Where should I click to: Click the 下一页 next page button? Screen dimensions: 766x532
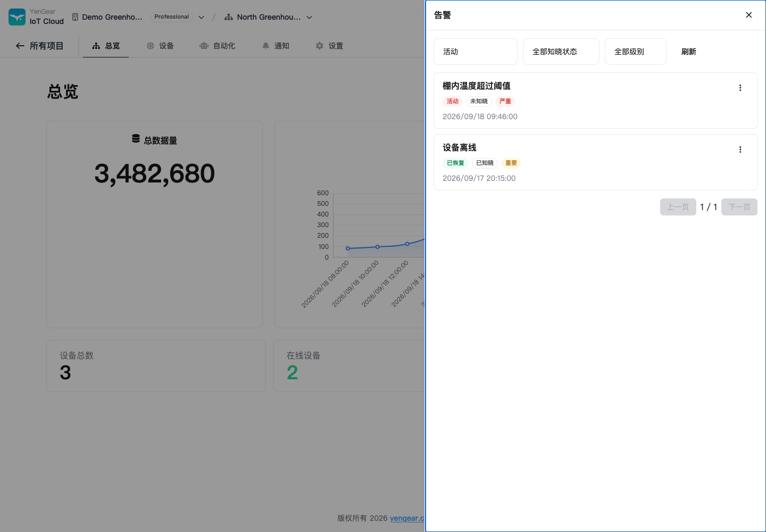pos(739,207)
